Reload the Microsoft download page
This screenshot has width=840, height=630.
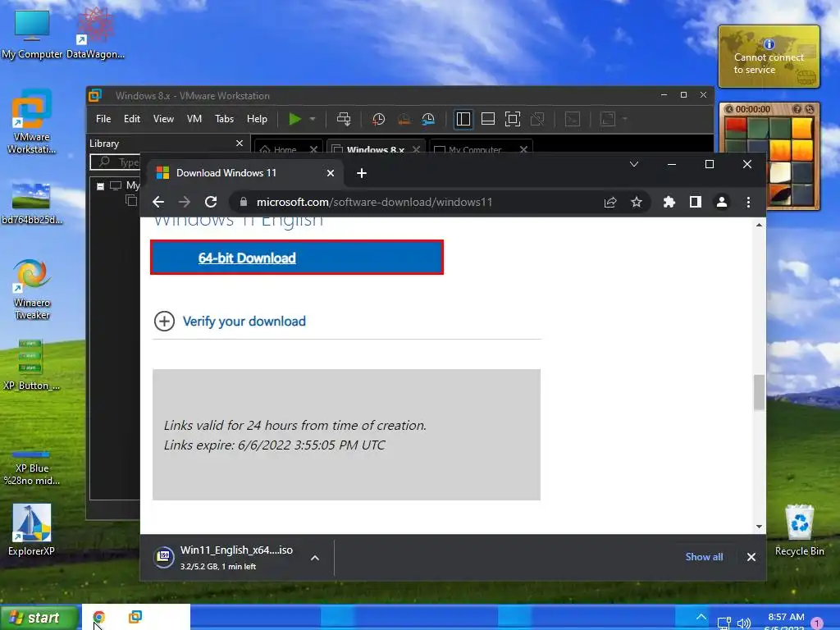tap(211, 202)
